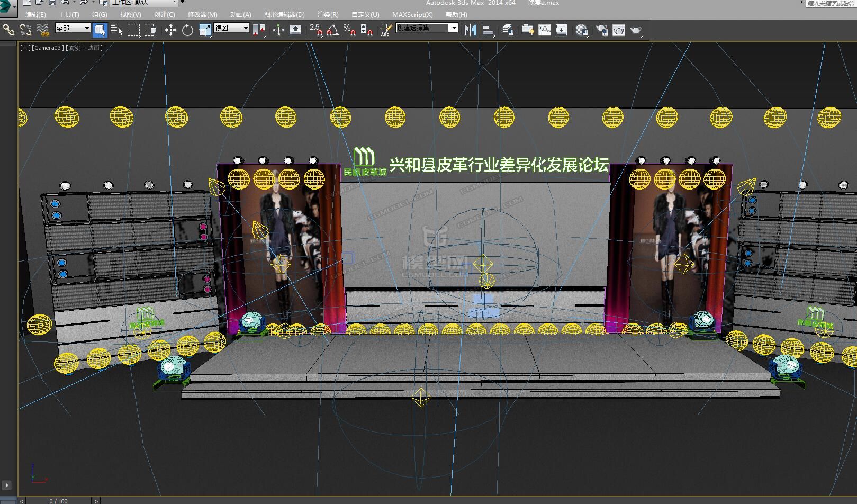Click the time slider 0 / 100 handle
The height and width of the screenshot is (504, 857).
point(59,501)
